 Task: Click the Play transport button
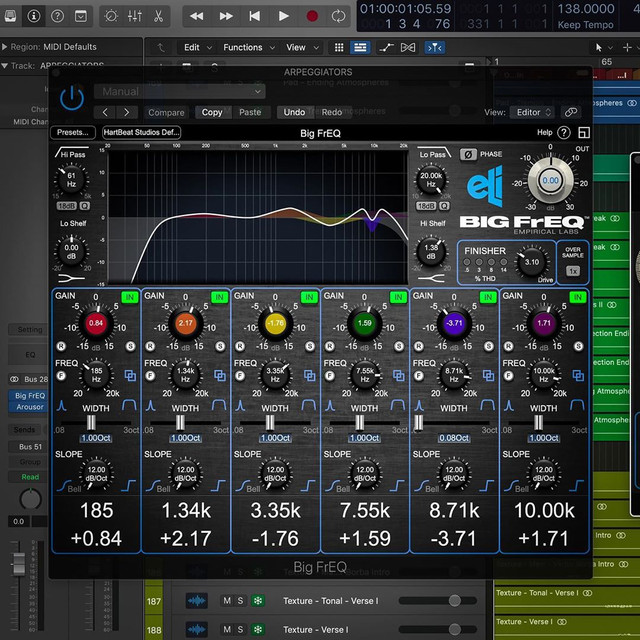pyautogui.click(x=283, y=16)
